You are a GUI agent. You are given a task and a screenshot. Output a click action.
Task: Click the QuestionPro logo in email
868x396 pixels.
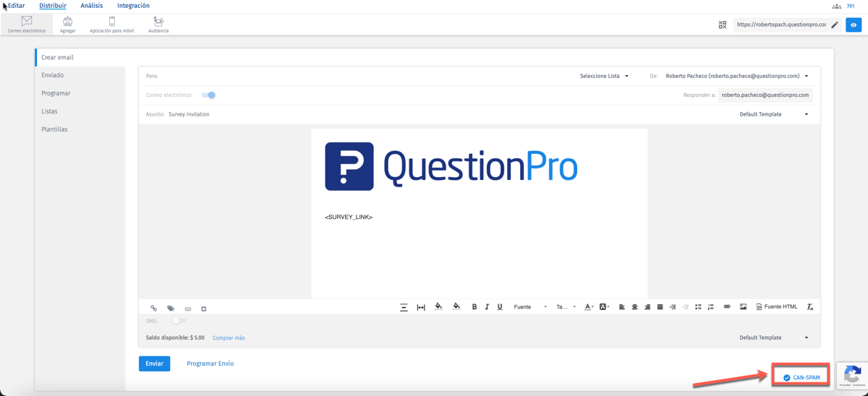(451, 166)
